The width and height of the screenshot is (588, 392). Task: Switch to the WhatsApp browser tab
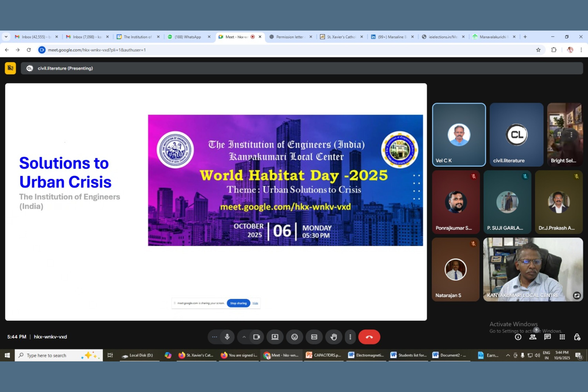[188, 37]
